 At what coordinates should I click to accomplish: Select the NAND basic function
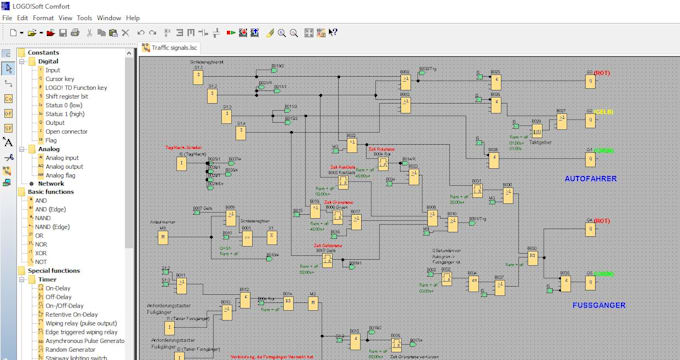[42, 218]
